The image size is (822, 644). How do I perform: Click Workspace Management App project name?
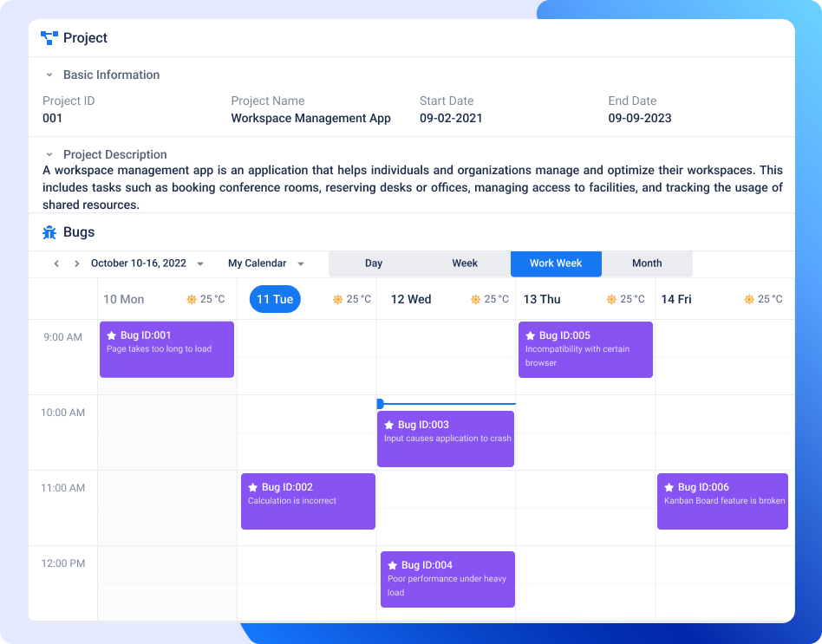tap(311, 118)
